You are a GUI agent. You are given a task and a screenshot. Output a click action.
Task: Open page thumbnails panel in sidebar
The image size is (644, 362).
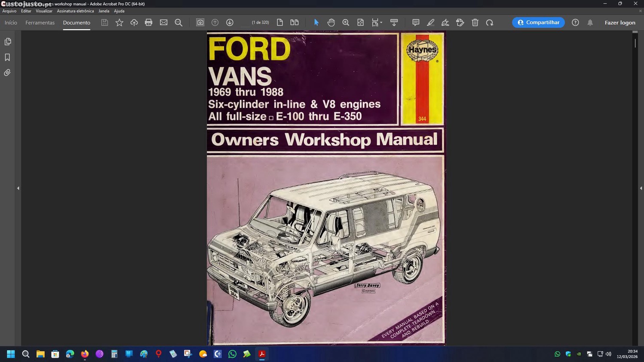click(x=7, y=42)
